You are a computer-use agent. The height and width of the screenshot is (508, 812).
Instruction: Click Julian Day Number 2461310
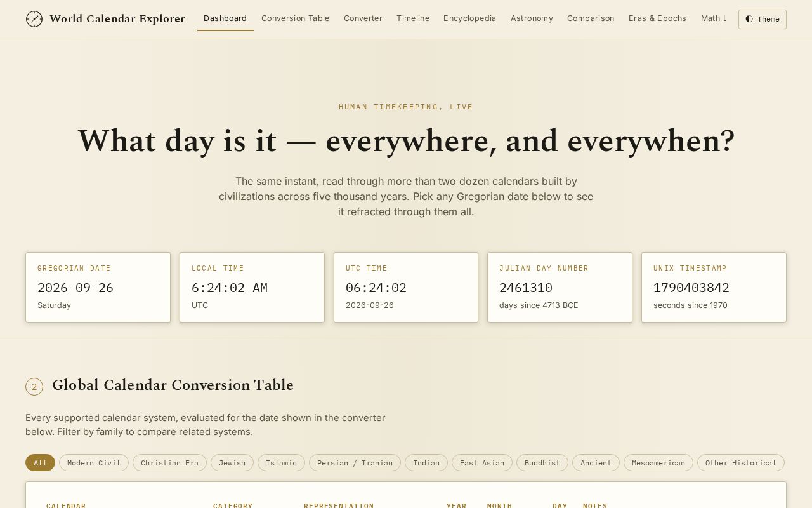[526, 288]
